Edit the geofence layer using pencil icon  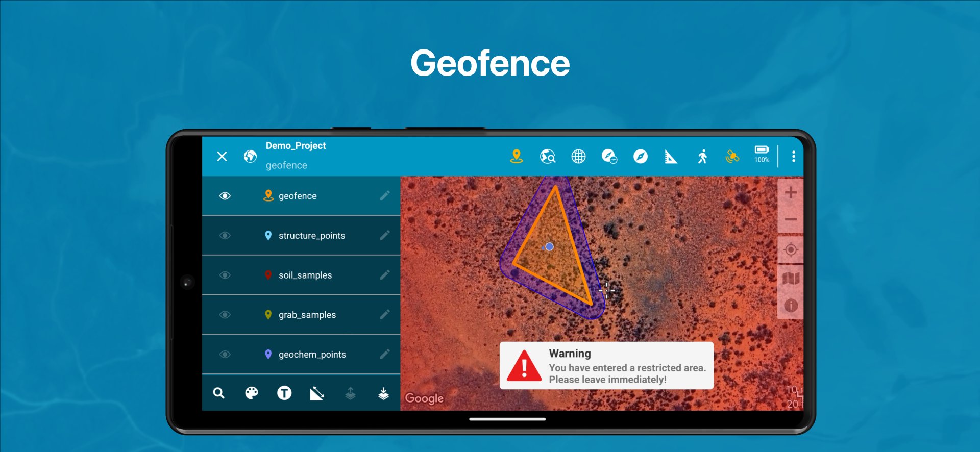point(385,196)
